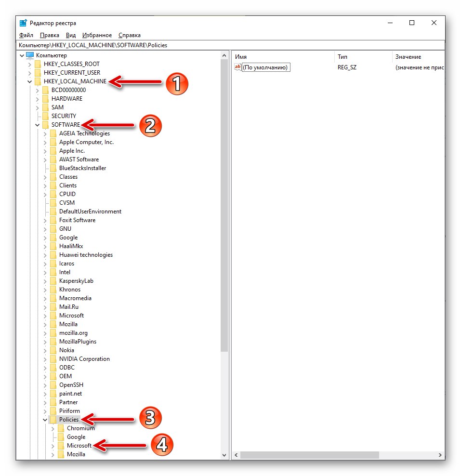The height and width of the screenshot is (476, 461).
Task: Select the Classes key
Action: click(x=68, y=177)
